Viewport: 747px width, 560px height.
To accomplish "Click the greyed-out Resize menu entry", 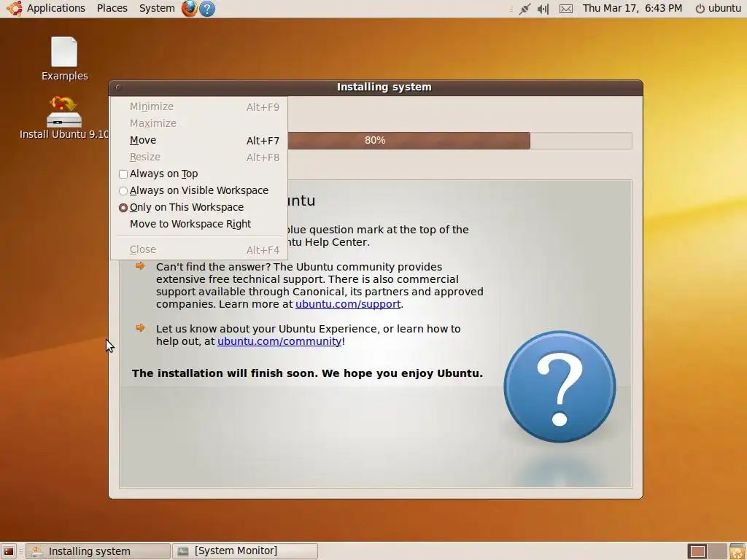I will pyautogui.click(x=198, y=157).
